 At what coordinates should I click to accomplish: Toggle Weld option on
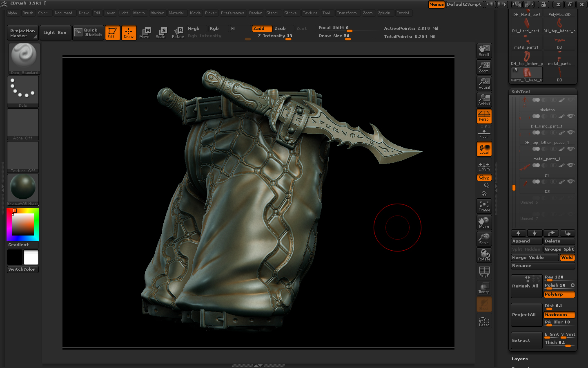(567, 258)
